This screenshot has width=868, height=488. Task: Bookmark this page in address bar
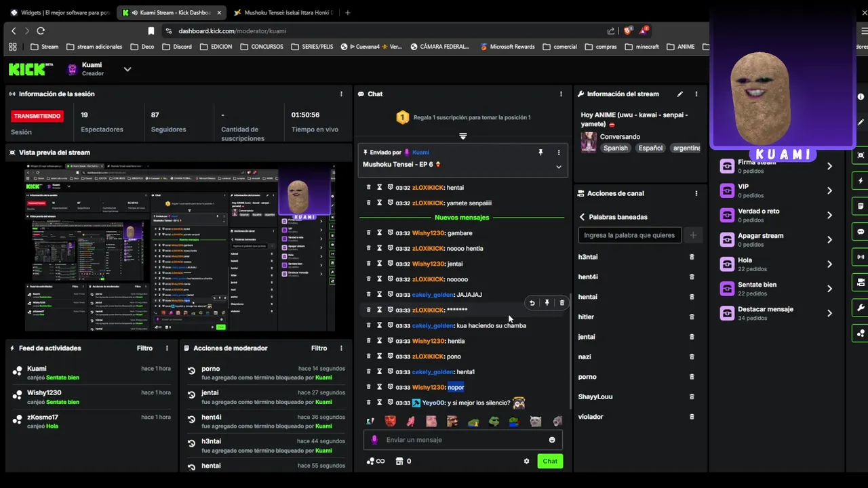[x=151, y=30]
